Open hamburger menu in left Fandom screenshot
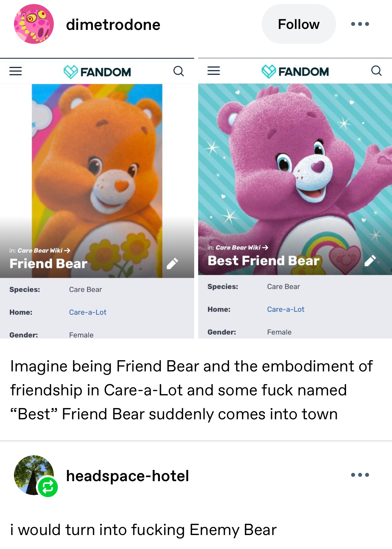Viewport: 392px width, 549px height. pos(16,71)
